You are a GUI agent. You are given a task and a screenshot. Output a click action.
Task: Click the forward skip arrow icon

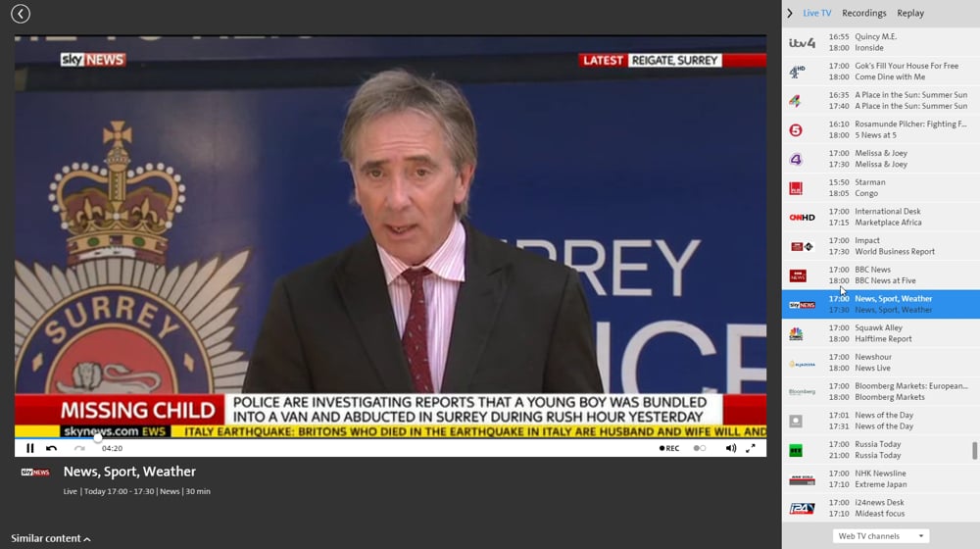click(79, 448)
